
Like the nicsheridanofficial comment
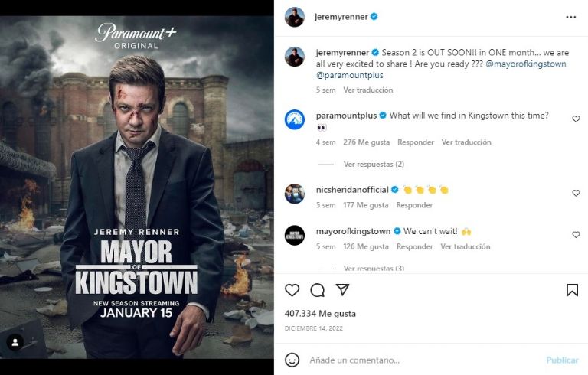point(576,194)
